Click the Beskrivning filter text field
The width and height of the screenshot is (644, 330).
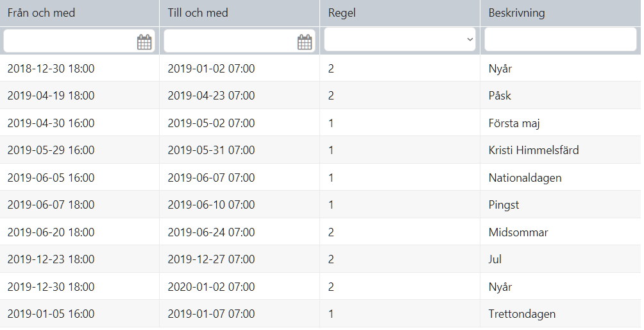[x=560, y=39]
